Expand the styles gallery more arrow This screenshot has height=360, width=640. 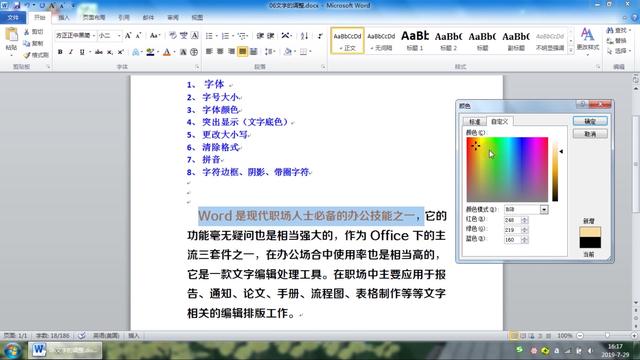[571, 50]
